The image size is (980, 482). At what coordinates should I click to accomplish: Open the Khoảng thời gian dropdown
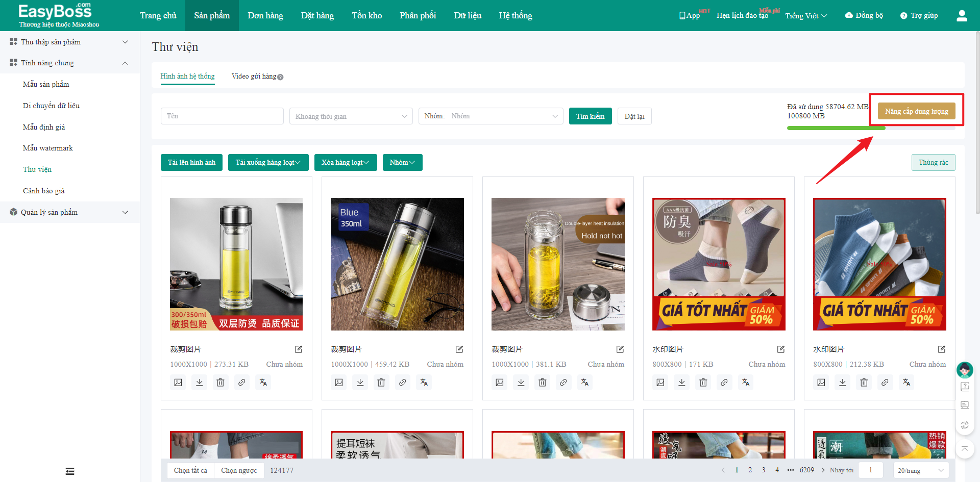point(351,116)
